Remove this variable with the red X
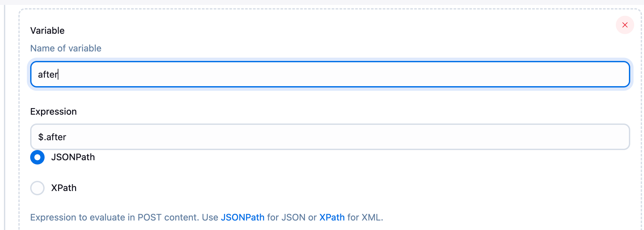Viewport: 644px width, 230px height. 625,25
